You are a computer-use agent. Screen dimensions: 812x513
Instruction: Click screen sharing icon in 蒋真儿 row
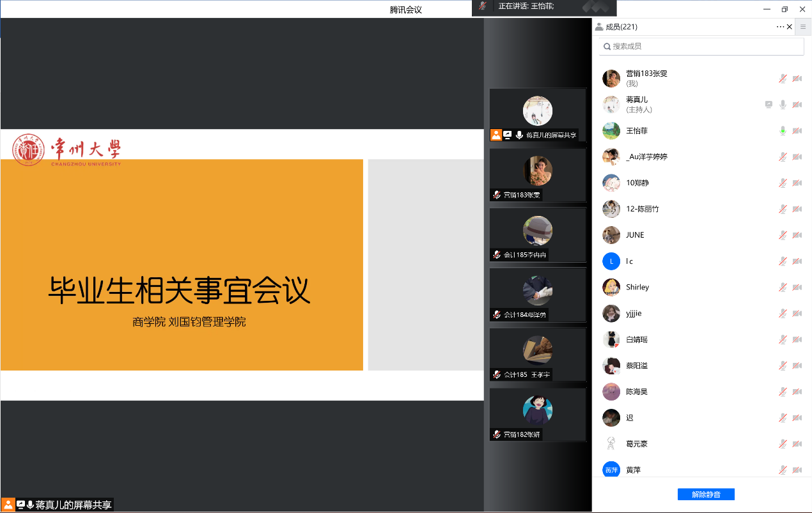[769, 105]
